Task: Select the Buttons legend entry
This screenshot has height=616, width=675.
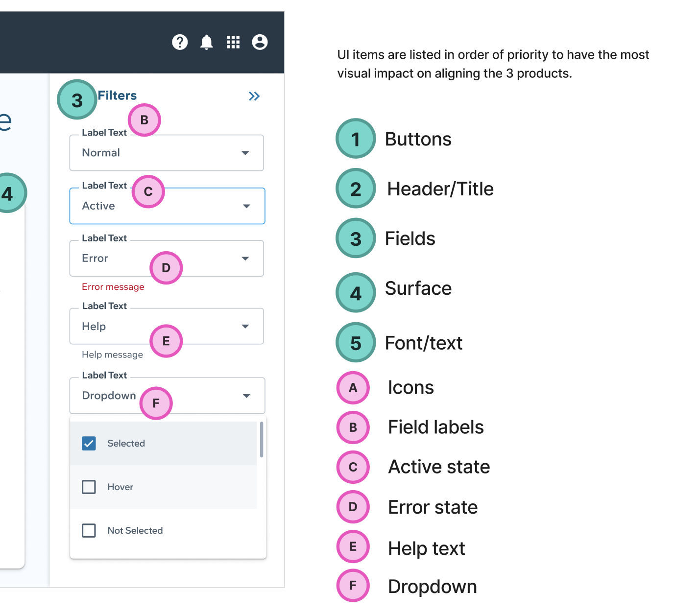Action: [x=418, y=139]
